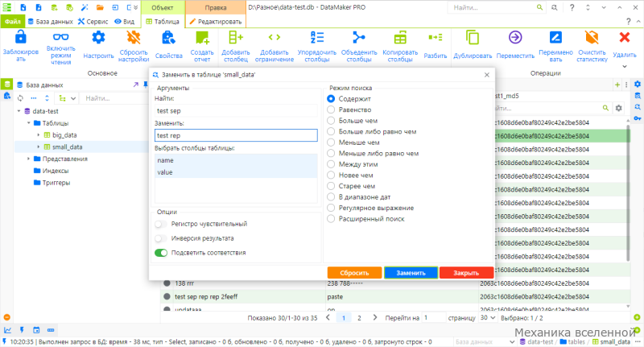Open the Настроить gear tool
The width and height of the screenshot is (644, 347).
point(98,37)
